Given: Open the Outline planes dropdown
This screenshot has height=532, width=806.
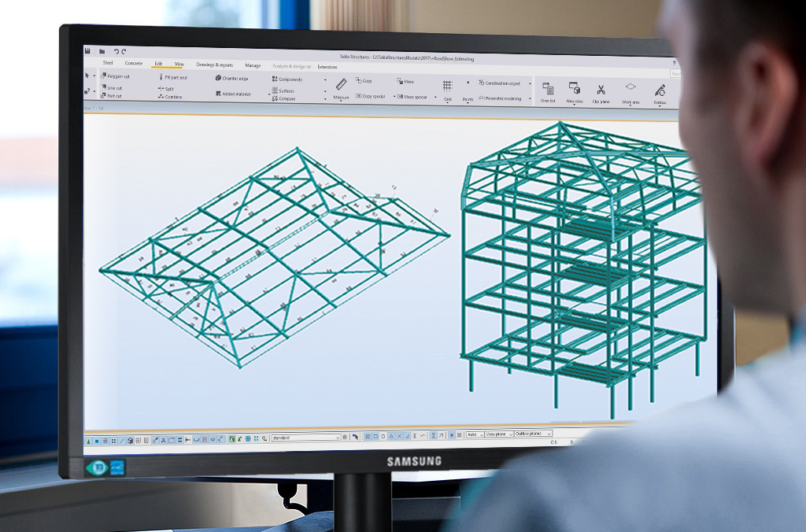Looking at the screenshot, I should pos(549,434).
